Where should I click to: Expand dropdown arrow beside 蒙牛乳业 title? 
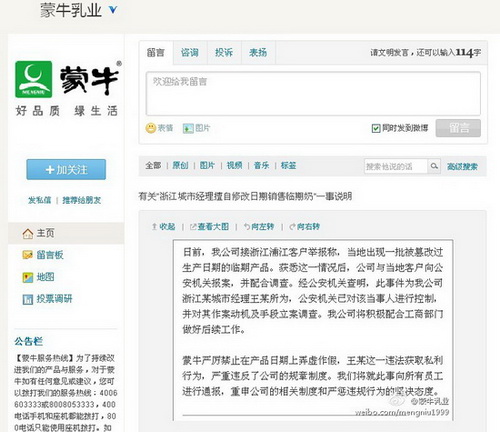pyautogui.click(x=113, y=10)
